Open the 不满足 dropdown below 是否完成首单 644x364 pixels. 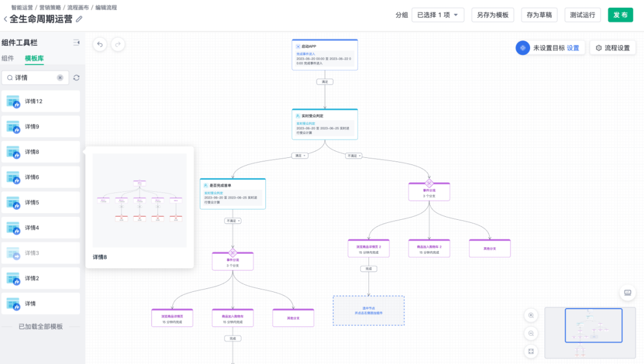coord(233,221)
